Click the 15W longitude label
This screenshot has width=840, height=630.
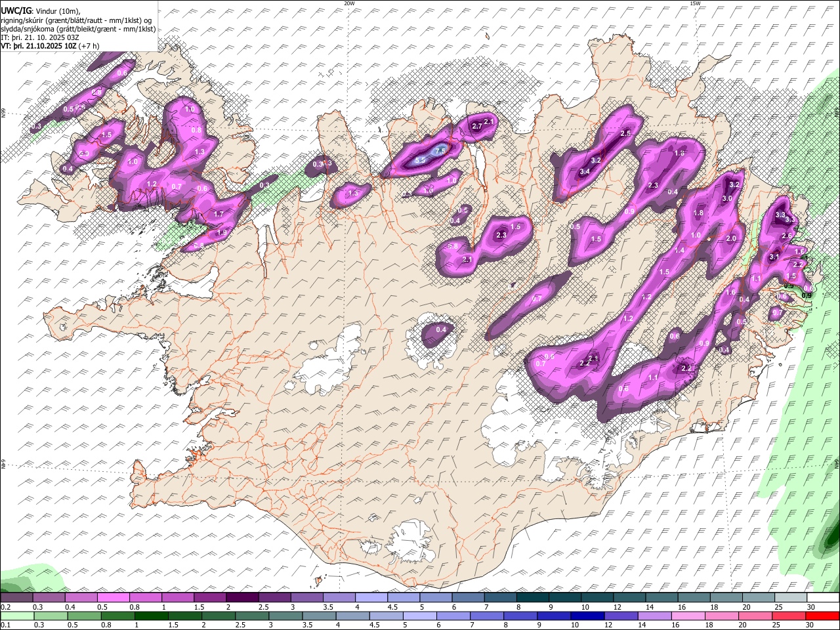click(x=694, y=3)
